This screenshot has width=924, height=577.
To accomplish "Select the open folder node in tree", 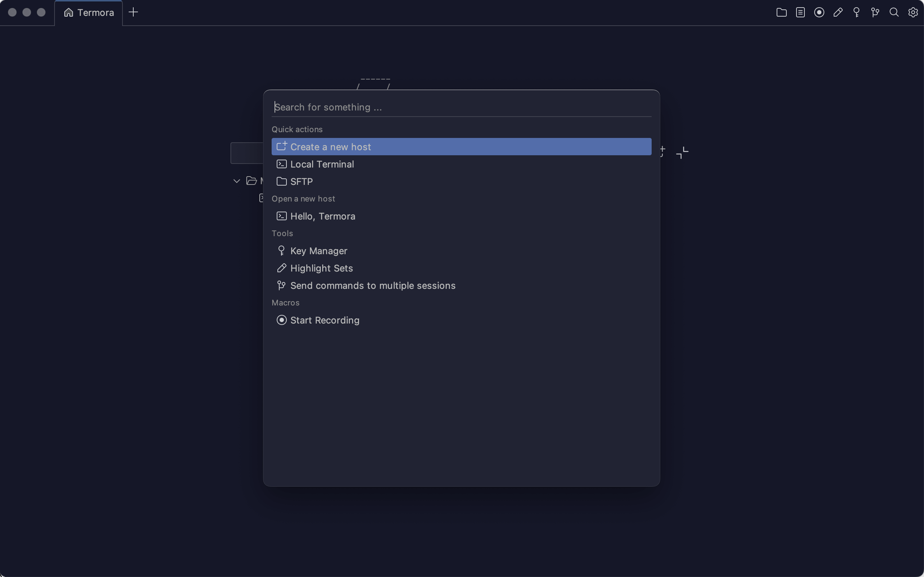I will point(251,181).
